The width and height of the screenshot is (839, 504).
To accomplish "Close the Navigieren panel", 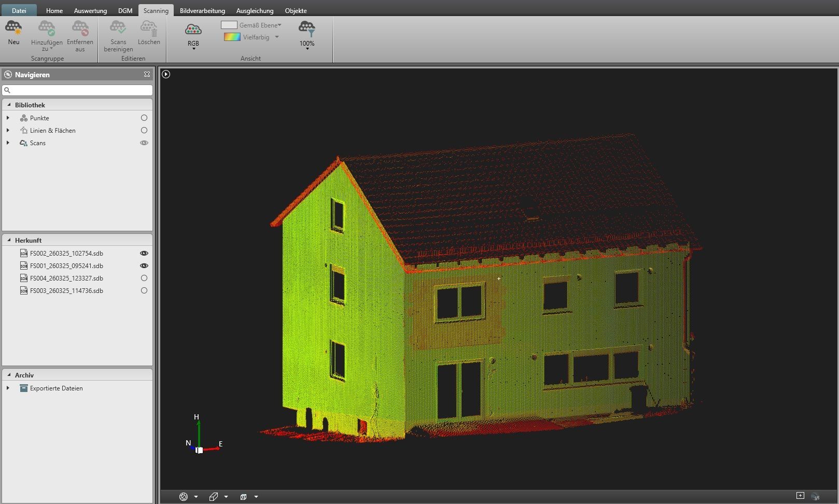I will coord(147,75).
